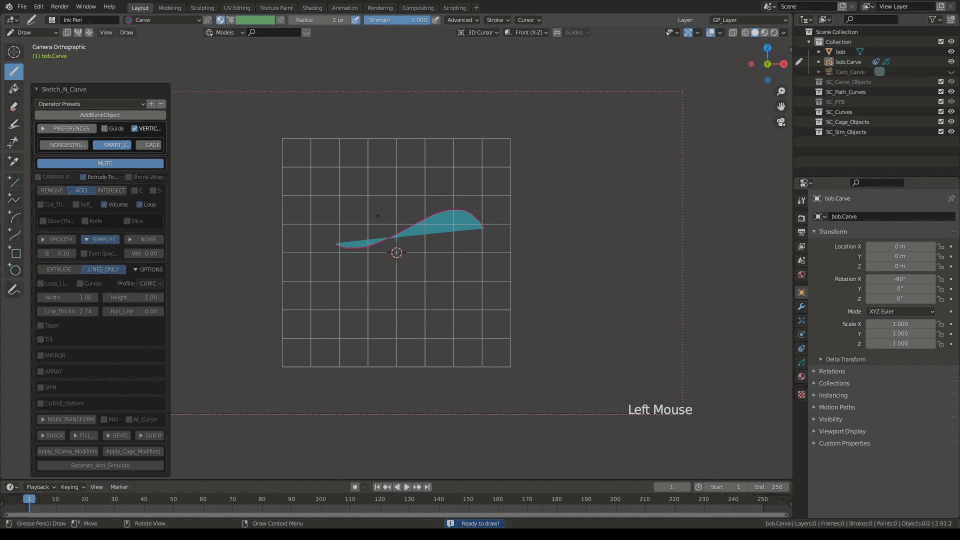Viewport: 960px width, 540px height.
Task: Toggle camera view icon in viewport
Action: 781,122
